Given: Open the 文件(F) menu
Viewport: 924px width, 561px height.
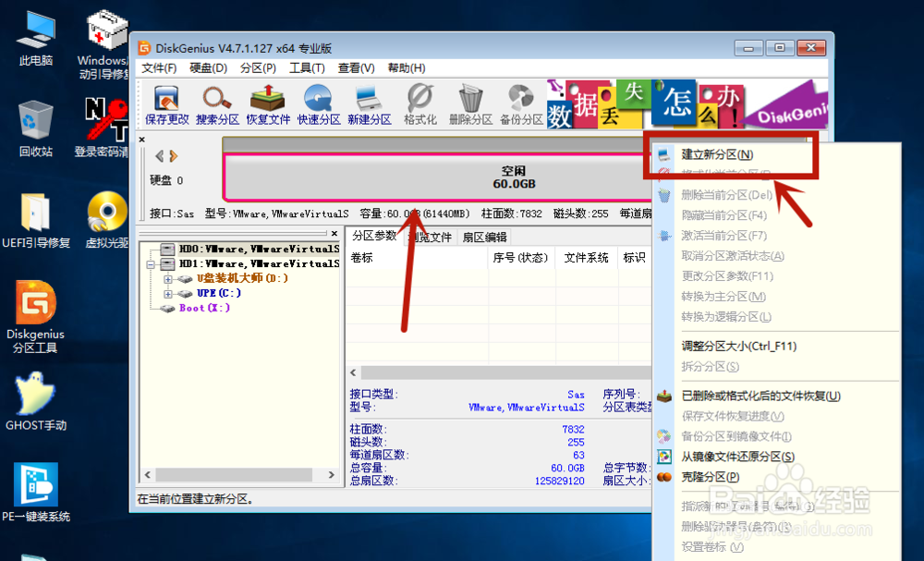Looking at the screenshot, I should tap(159, 68).
